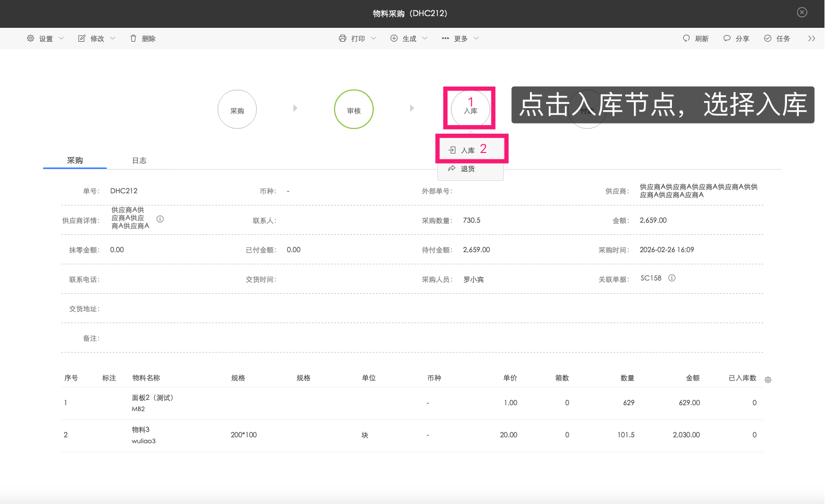This screenshot has width=825, height=504.
Task: Click the task checkmark icon
Action: coord(768,39)
